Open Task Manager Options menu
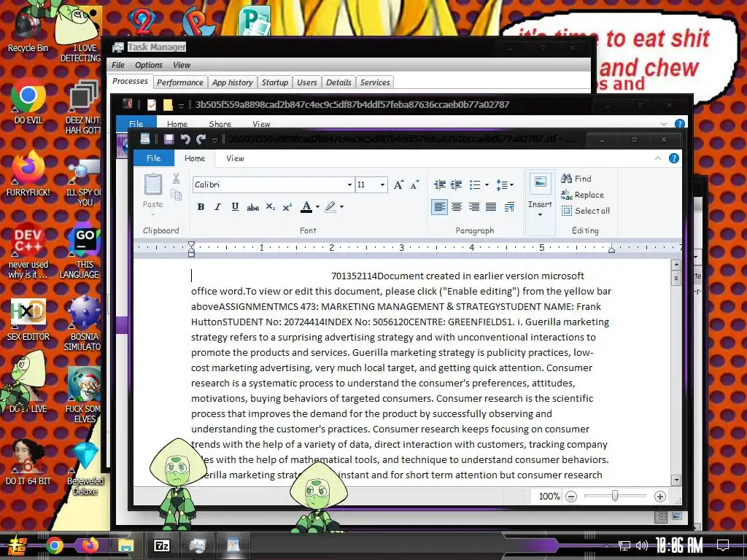 tap(149, 65)
